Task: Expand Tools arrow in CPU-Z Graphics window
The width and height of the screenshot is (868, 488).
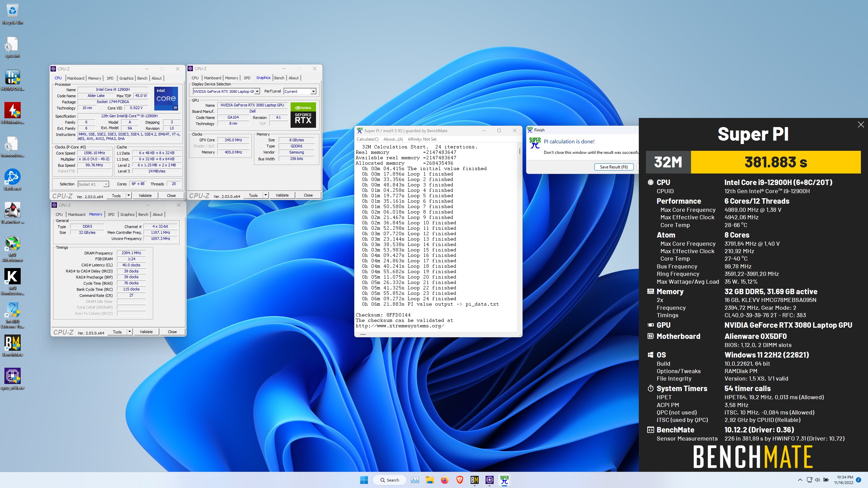Action: pos(265,195)
